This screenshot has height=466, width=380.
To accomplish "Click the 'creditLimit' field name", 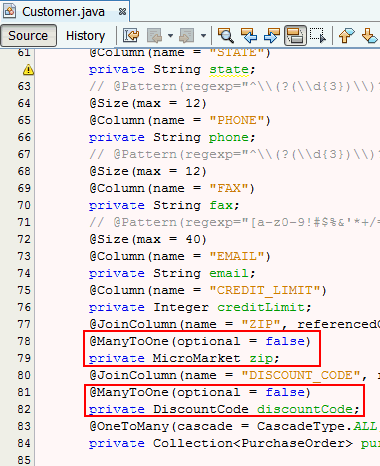I will coord(261,307).
